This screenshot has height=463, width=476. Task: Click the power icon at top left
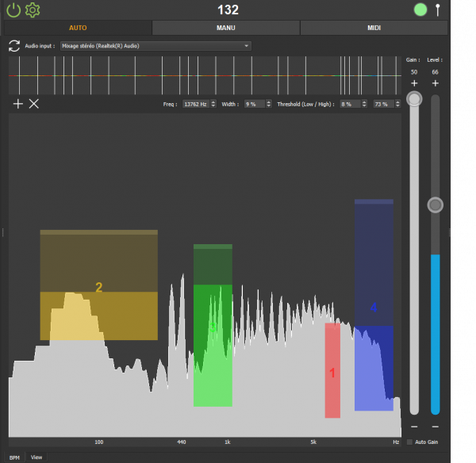[14, 10]
